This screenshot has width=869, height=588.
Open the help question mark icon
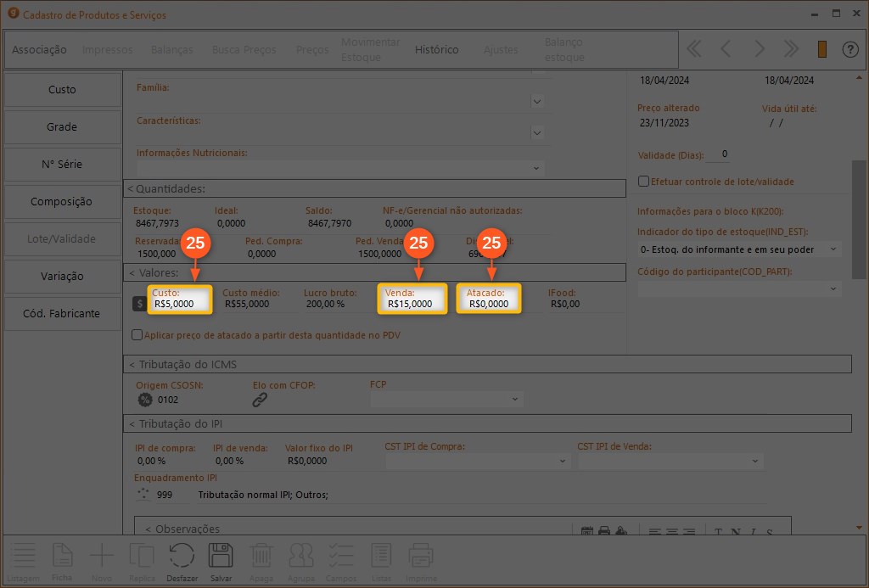point(849,49)
